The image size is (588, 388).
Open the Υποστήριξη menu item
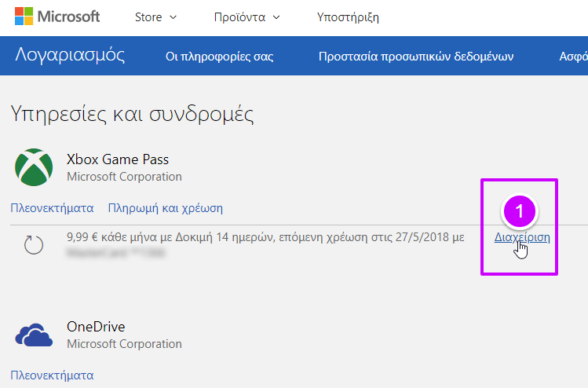point(348,17)
